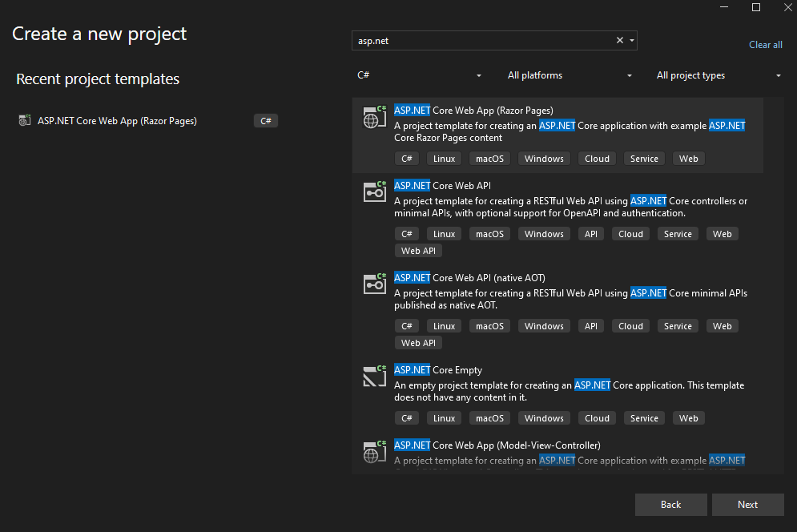This screenshot has height=532, width=797.
Task: Maximize the Create a new project window
Action: point(756,7)
